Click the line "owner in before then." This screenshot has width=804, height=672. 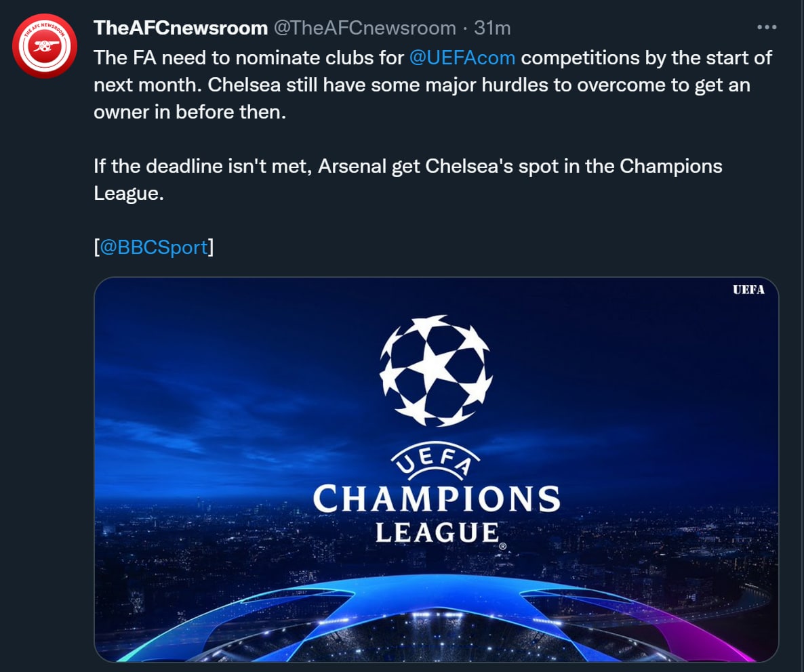[190, 112]
